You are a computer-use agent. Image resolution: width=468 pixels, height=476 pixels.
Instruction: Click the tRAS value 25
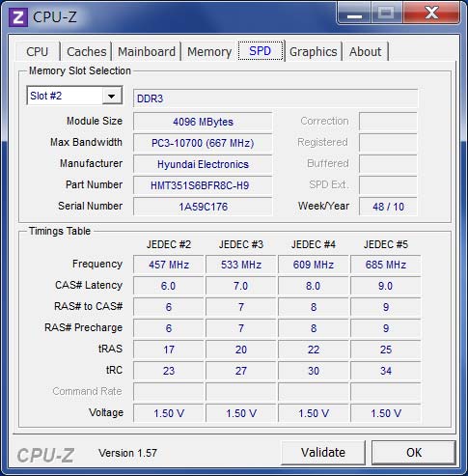(386, 350)
